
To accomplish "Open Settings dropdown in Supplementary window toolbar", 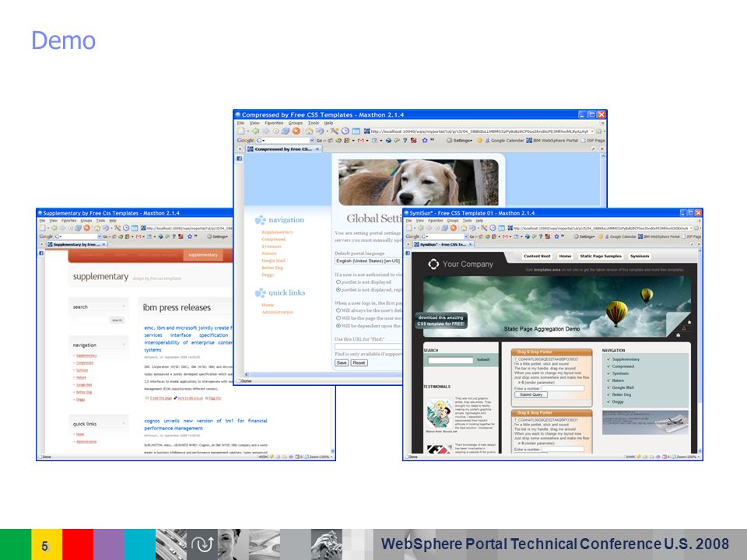I will [217, 236].
